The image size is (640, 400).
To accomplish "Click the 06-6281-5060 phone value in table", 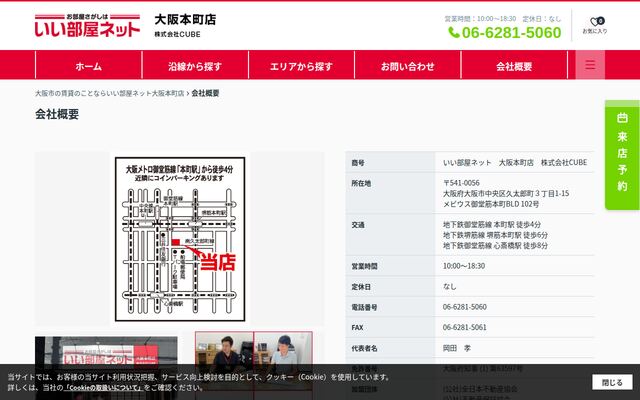I will (465, 307).
